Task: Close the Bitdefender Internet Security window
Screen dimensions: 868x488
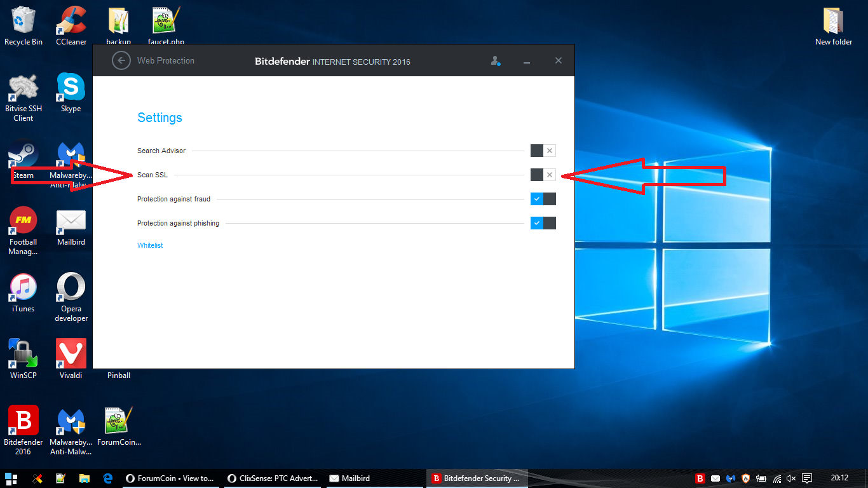Action: tap(559, 60)
